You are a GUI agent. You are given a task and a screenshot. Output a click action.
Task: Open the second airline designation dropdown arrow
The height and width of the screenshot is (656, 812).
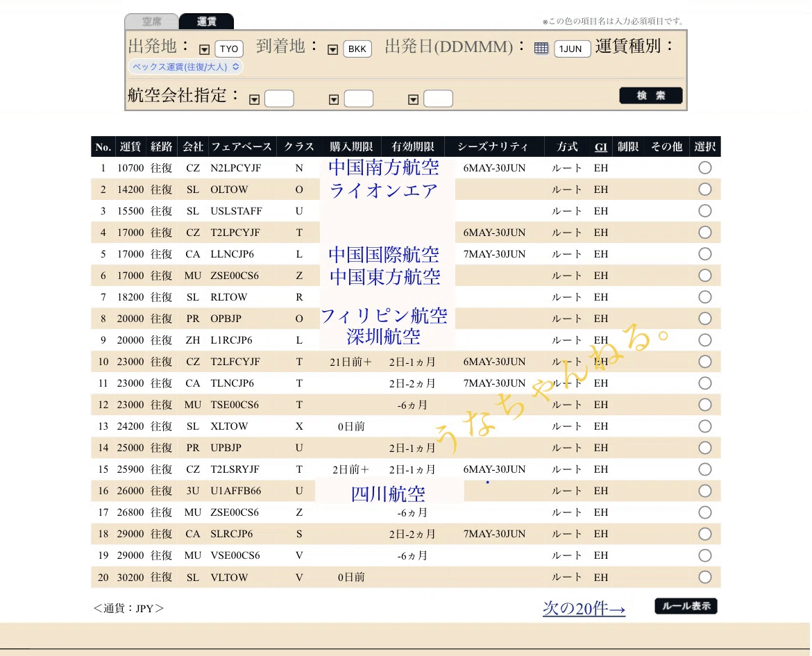[334, 99]
